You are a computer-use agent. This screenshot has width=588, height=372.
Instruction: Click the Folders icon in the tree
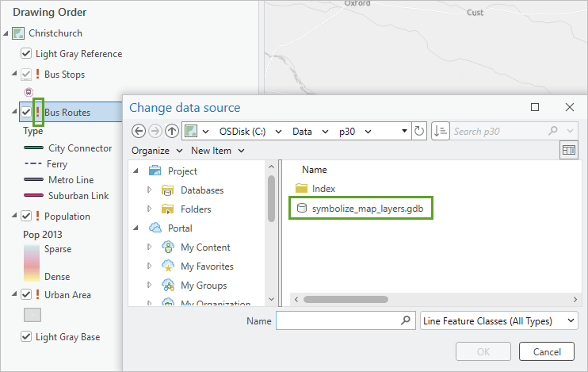pyautogui.click(x=167, y=209)
